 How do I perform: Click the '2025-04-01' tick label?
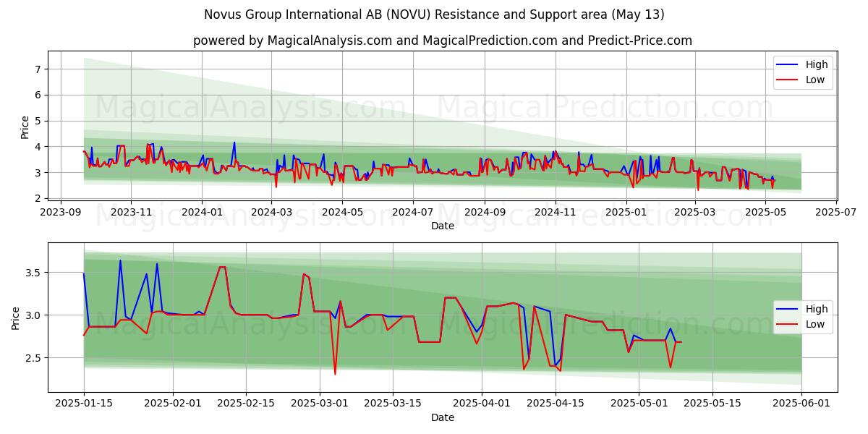(482, 404)
